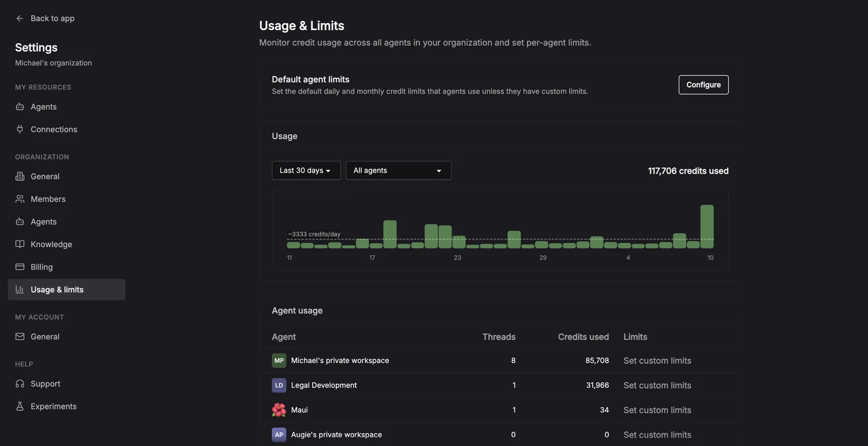Open the Support page
868x446 pixels.
pyautogui.click(x=66, y=384)
